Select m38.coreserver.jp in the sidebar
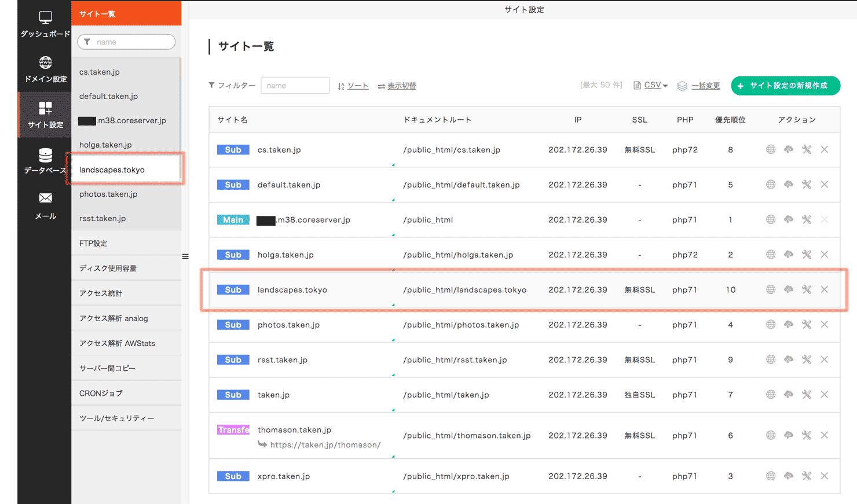 tap(126, 120)
